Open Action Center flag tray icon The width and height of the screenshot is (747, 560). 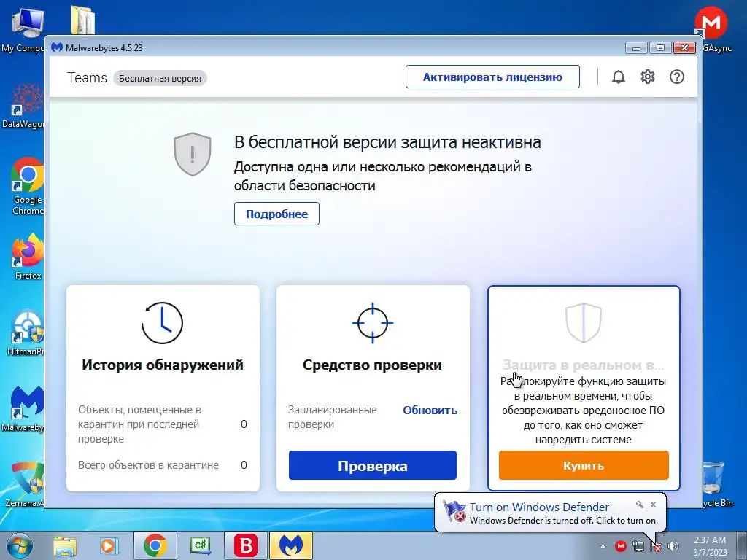point(656,545)
